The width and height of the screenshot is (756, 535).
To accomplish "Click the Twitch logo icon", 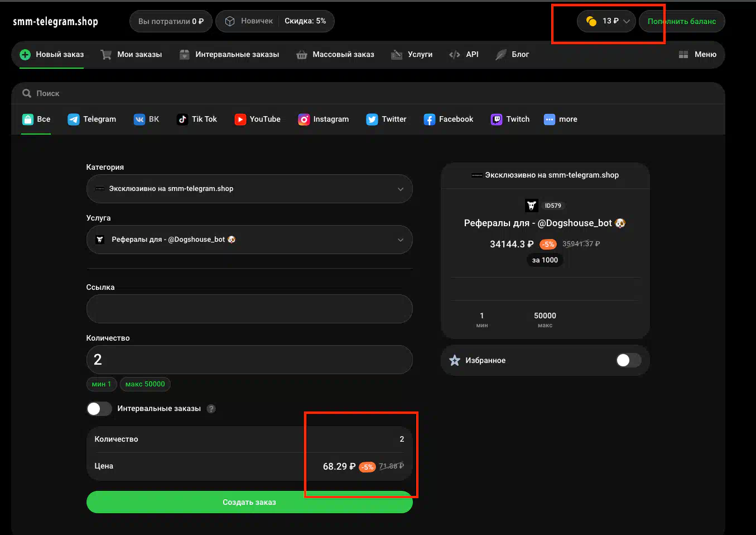I will 497,120.
